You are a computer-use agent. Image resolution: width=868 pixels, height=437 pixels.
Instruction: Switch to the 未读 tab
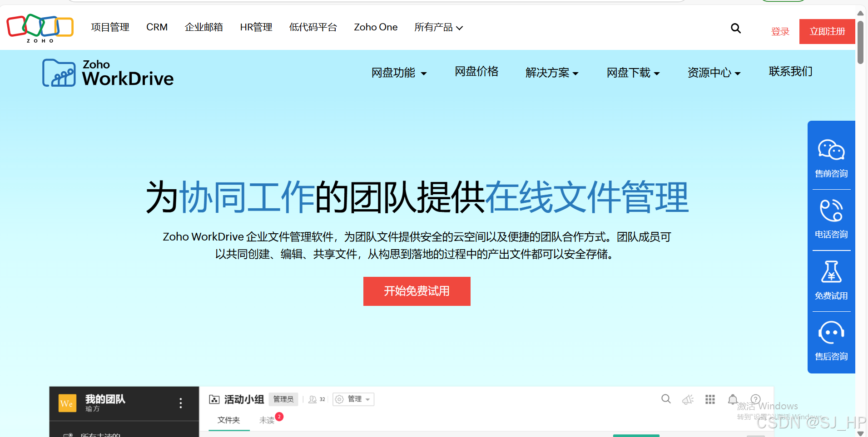[x=267, y=420]
